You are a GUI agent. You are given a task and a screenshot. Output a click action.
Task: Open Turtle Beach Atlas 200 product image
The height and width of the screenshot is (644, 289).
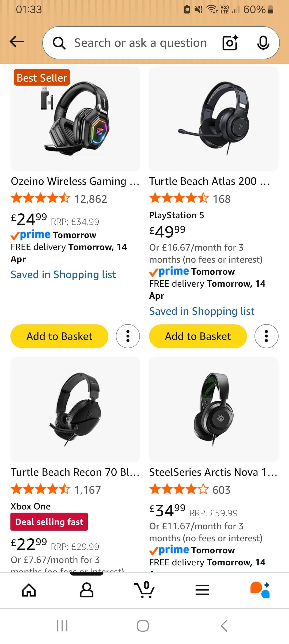(x=214, y=119)
